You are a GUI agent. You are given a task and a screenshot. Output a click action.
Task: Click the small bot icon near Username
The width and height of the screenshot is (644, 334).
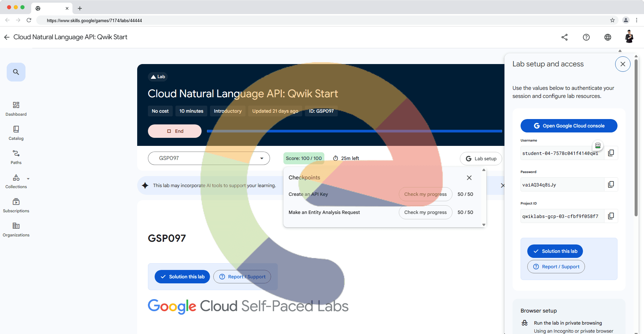pyautogui.click(x=598, y=146)
